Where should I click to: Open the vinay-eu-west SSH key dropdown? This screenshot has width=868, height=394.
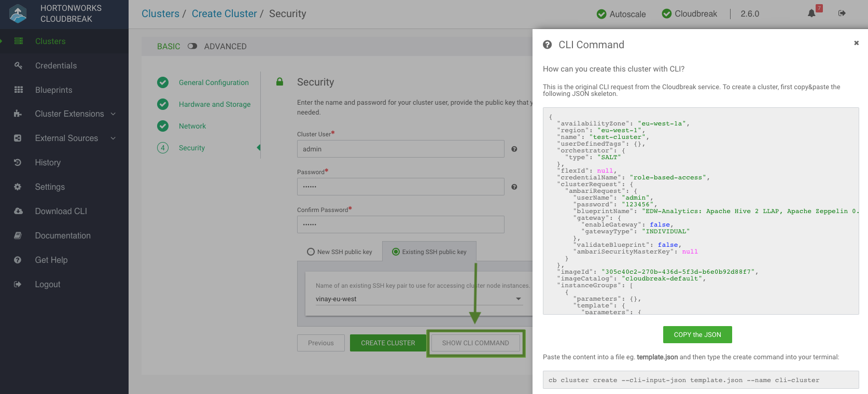(x=419, y=299)
